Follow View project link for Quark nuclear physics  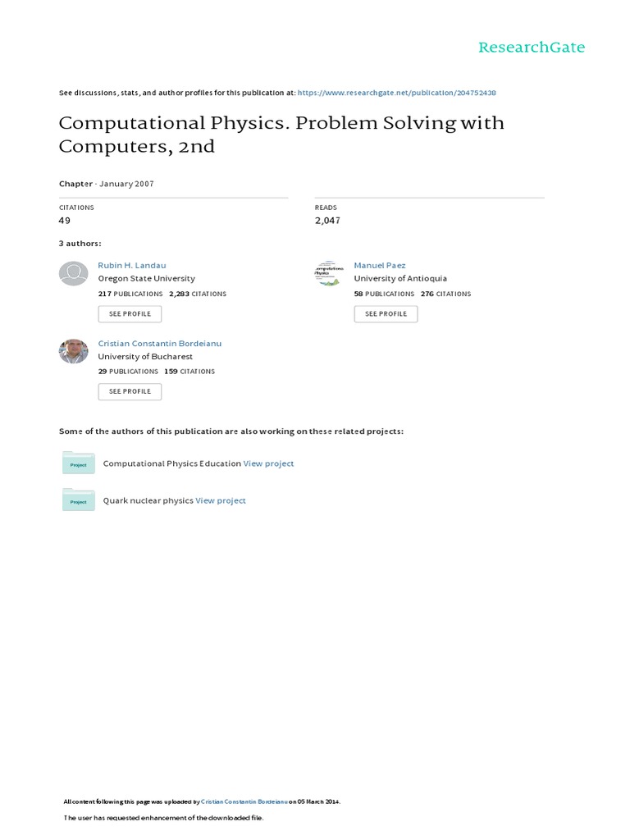(x=221, y=500)
